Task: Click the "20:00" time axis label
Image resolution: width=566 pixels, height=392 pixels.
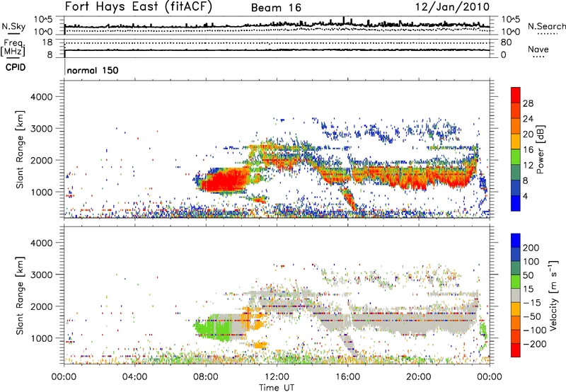Action: pyautogui.click(x=419, y=377)
